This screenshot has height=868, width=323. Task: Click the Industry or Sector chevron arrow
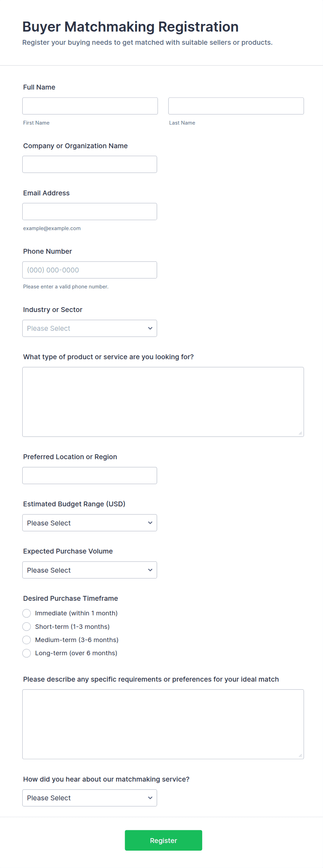coord(150,328)
